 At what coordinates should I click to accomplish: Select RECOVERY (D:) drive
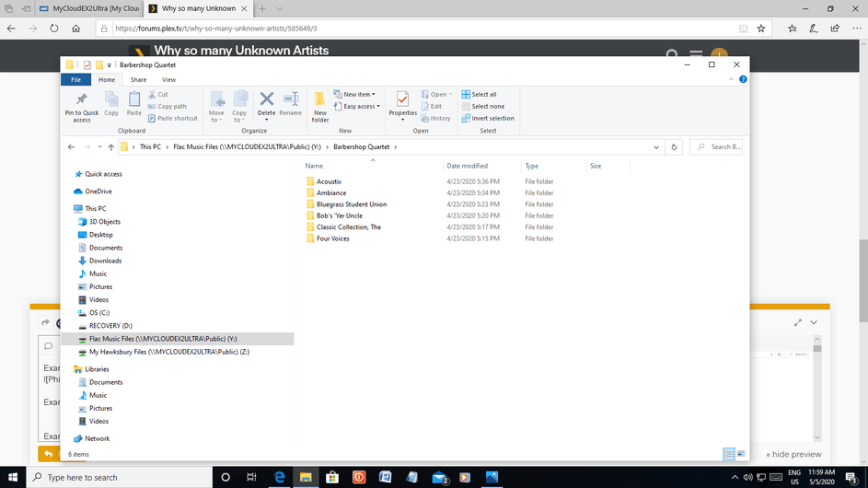click(110, 326)
